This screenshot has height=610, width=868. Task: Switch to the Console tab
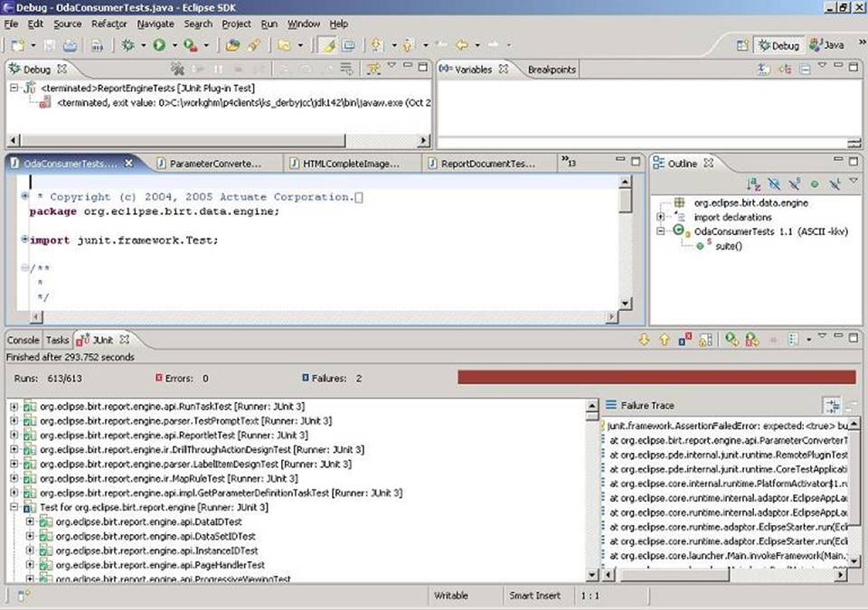point(24,340)
